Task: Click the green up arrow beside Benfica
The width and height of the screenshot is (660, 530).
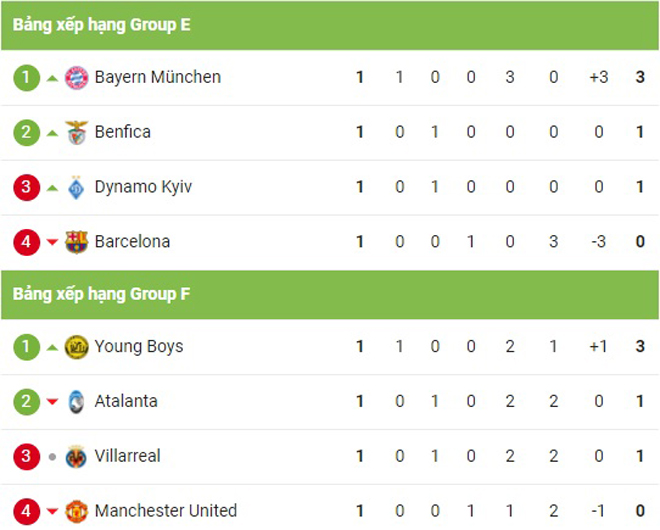Action: pyautogui.click(x=52, y=133)
